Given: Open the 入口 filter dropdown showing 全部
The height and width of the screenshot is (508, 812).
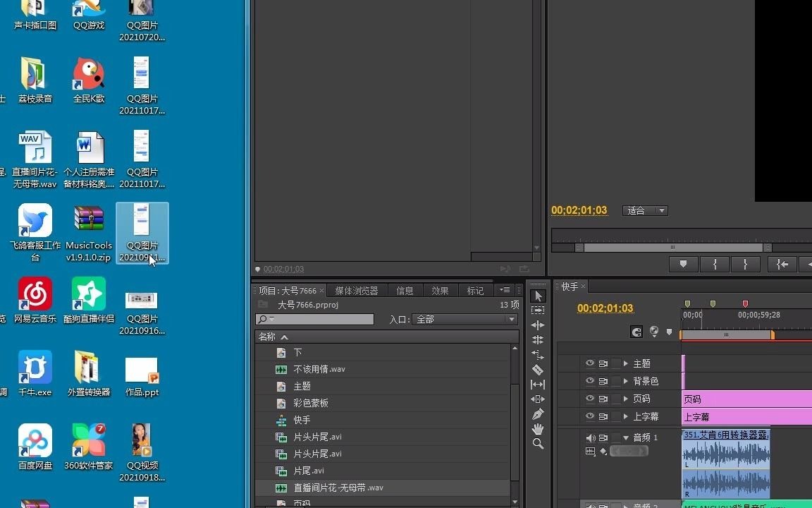Looking at the screenshot, I should (x=464, y=319).
